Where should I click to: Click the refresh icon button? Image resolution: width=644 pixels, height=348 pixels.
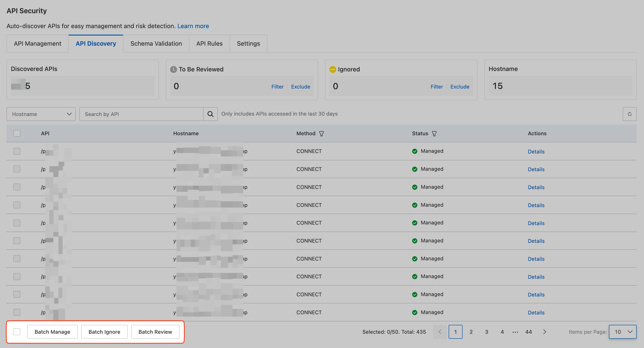click(x=629, y=114)
